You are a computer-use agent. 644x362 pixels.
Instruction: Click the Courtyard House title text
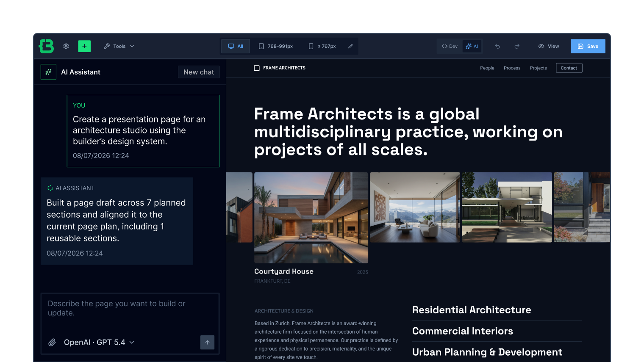(x=284, y=271)
